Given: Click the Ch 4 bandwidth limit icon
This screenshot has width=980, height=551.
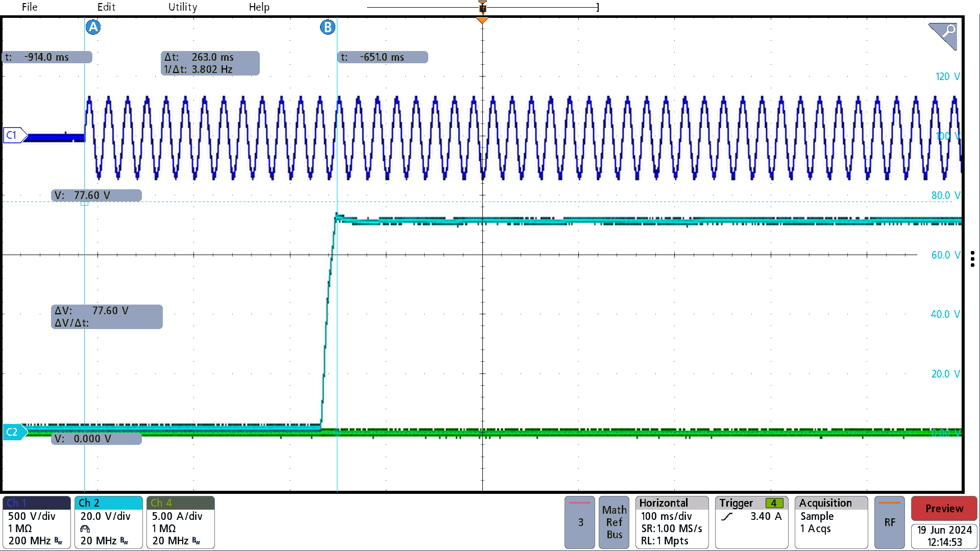Looking at the screenshot, I should [x=197, y=541].
